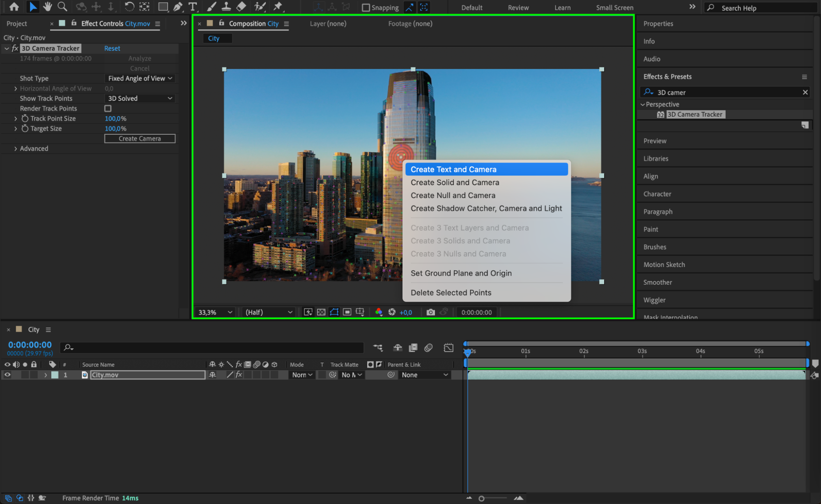The image size is (821, 504).
Task: Choose Create Null and Camera
Action: pos(453,196)
